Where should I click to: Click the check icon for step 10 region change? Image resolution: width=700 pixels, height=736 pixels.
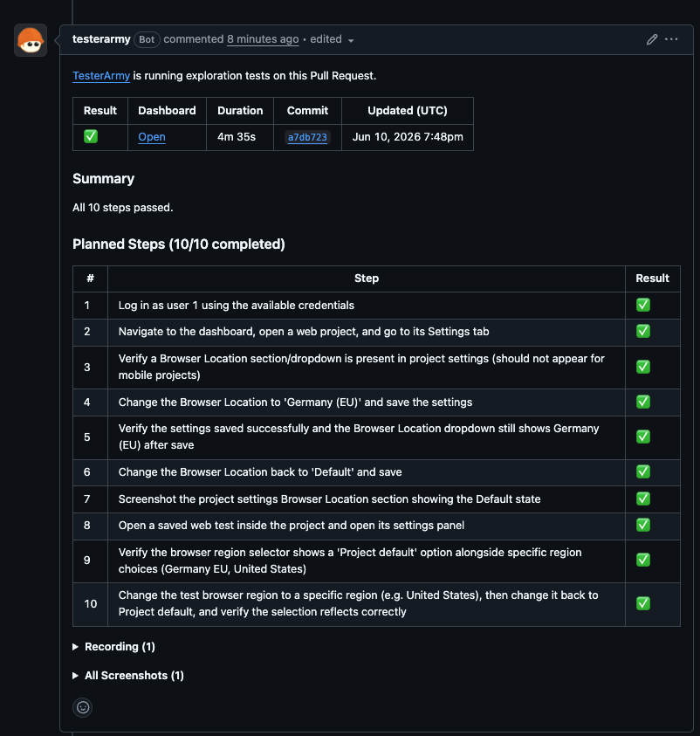[642, 603]
